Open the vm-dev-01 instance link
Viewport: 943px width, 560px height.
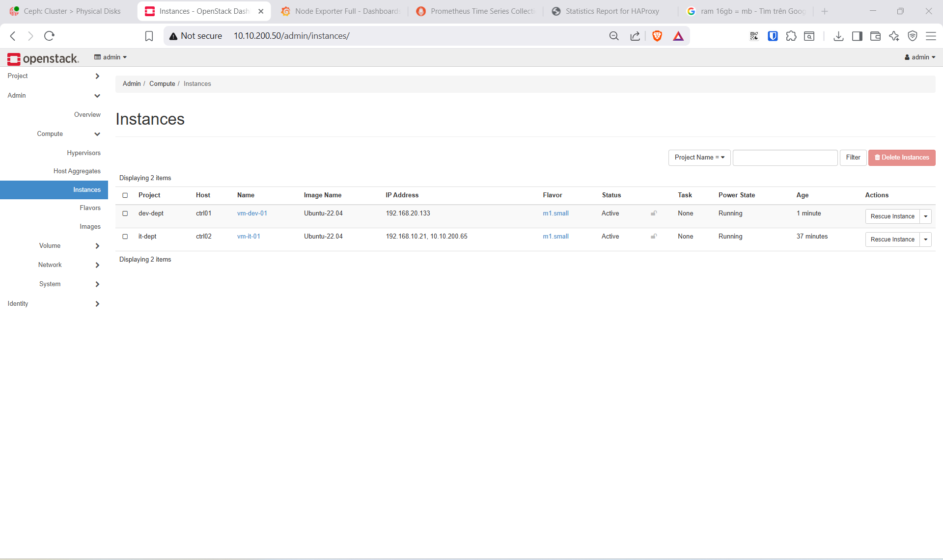click(252, 213)
